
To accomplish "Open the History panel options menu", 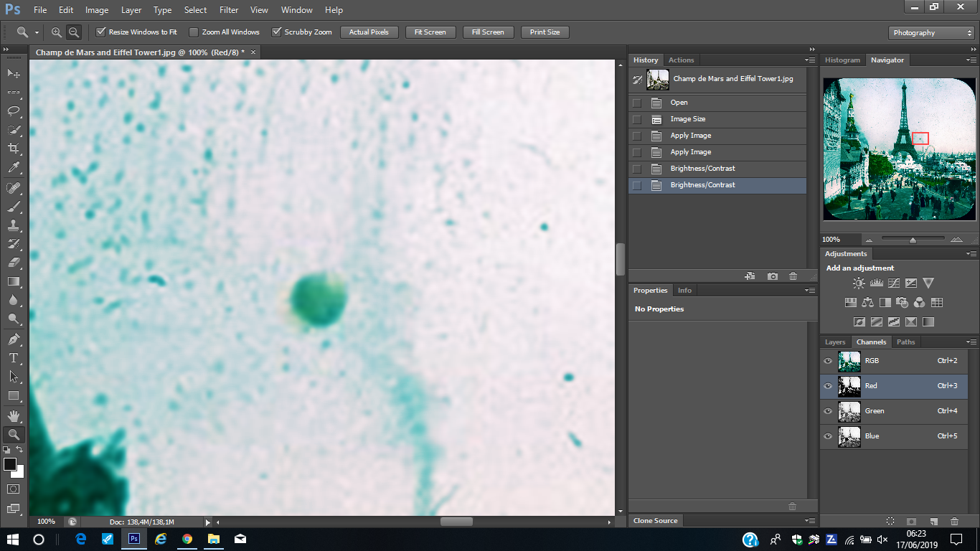I will (x=810, y=60).
